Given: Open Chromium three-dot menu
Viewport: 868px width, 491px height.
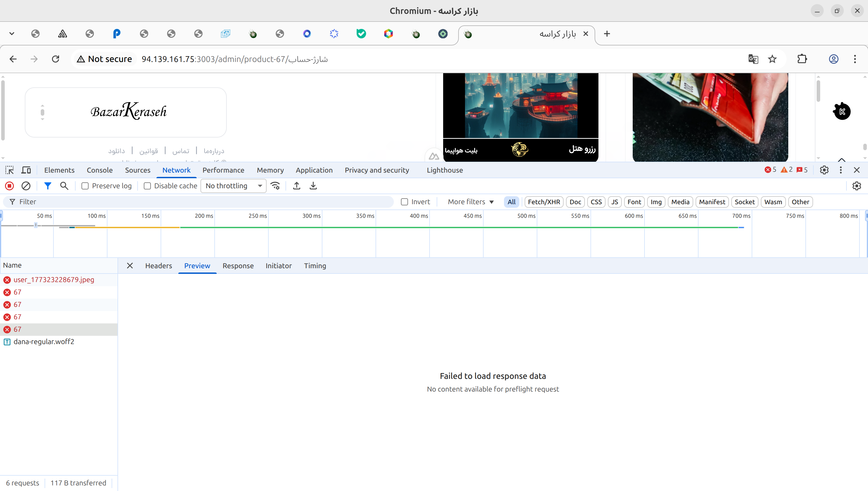Looking at the screenshot, I should pyautogui.click(x=855, y=59).
